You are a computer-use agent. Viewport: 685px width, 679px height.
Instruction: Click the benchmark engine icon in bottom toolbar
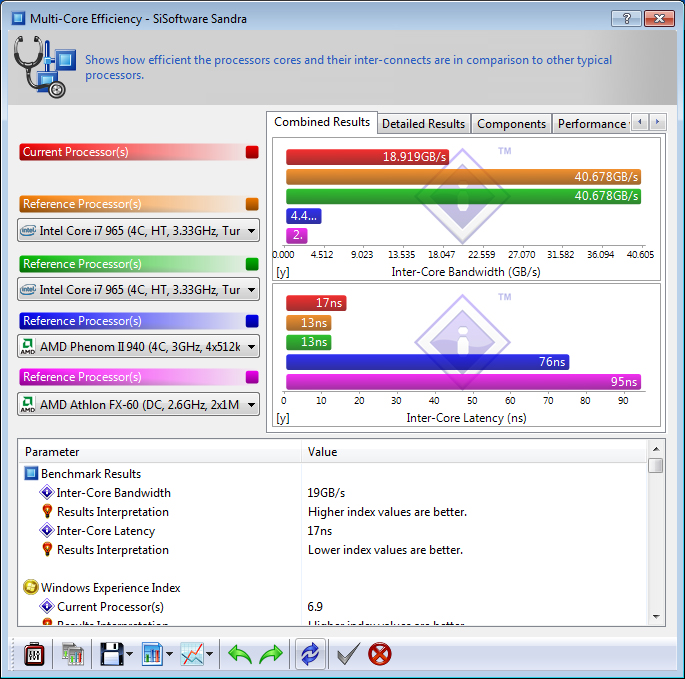pyautogui.click(x=34, y=654)
